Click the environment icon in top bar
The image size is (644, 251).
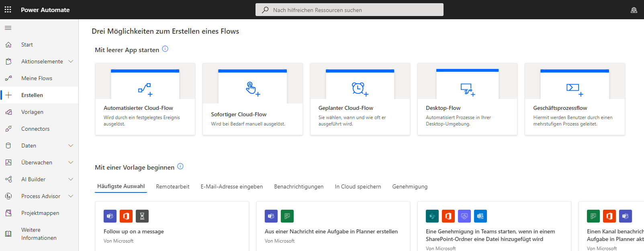click(x=634, y=10)
